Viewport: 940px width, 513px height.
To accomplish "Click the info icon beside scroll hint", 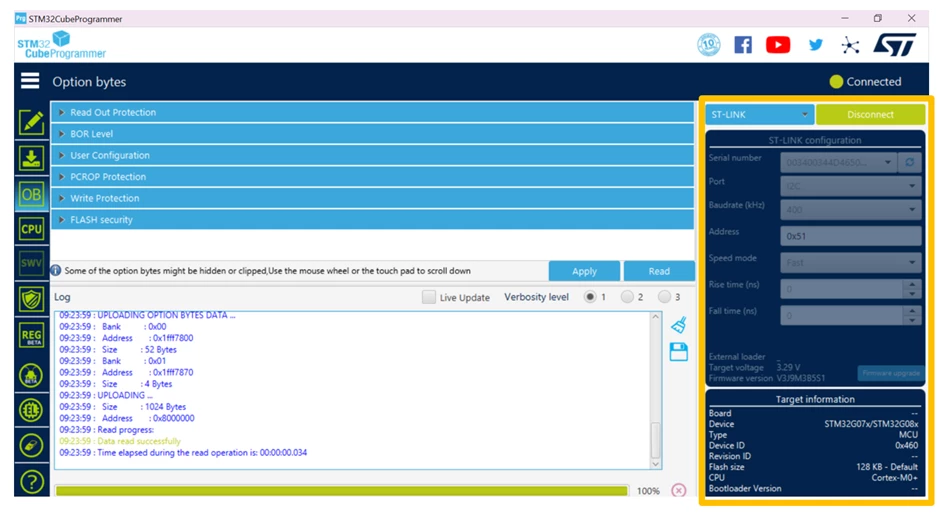I will 56,270.
